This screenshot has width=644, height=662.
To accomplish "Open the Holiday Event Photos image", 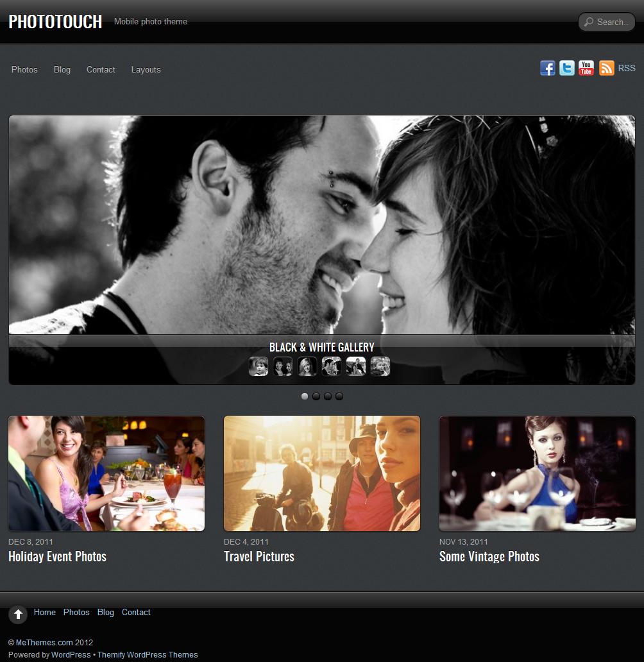I will 106,473.
